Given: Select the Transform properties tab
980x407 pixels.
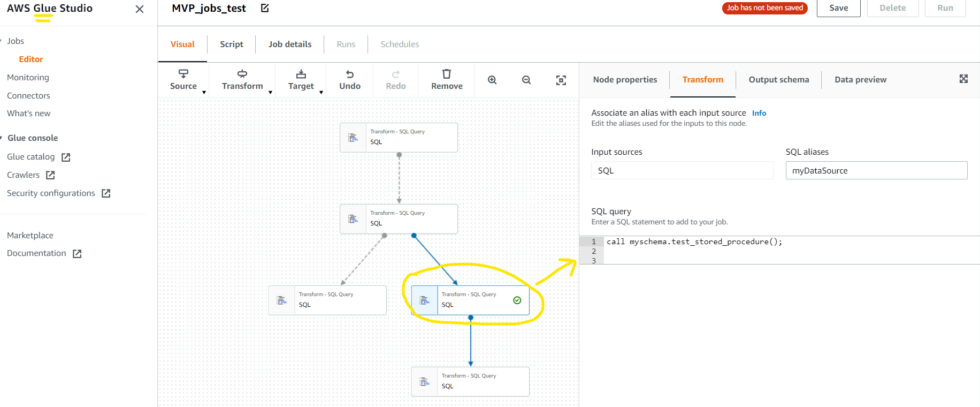Looking at the screenshot, I should [x=703, y=80].
